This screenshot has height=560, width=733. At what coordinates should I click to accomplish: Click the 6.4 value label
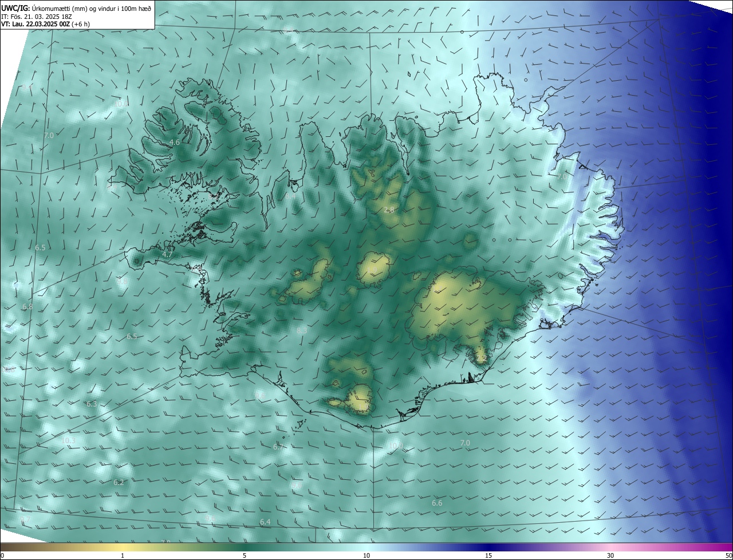(x=265, y=522)
